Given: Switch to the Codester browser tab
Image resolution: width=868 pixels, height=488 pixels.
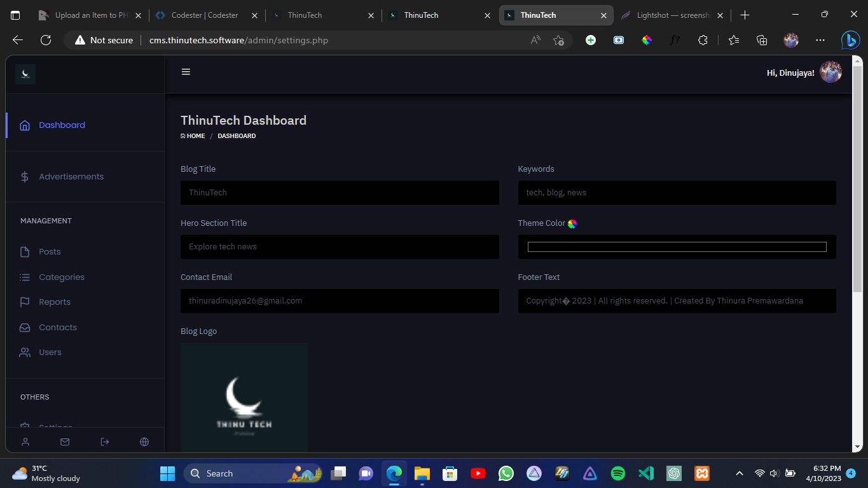Looking at the screenshot, I should pos(205,15).
